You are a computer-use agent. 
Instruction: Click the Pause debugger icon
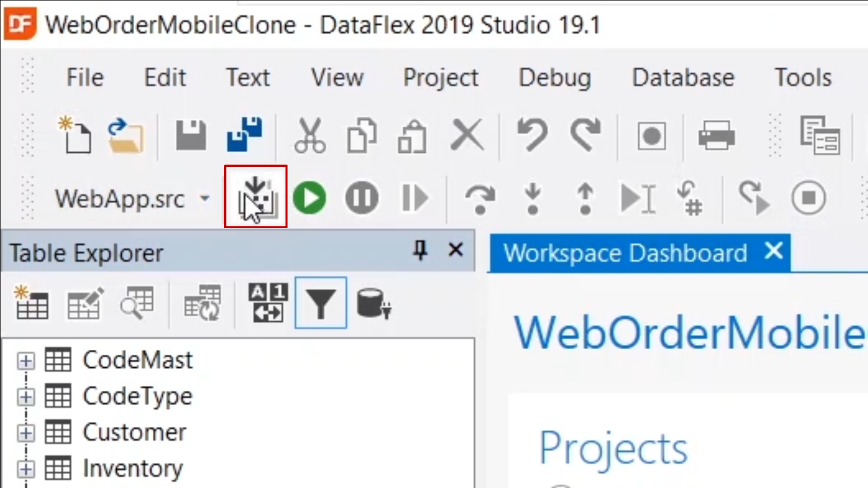point(362,197)
